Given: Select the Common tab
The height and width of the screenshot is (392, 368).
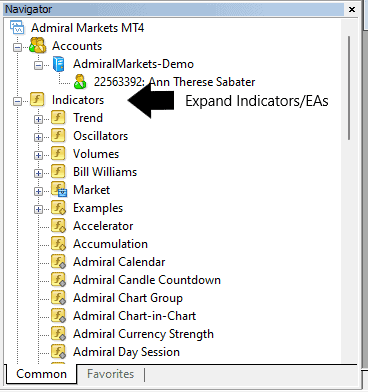Looking at the screenshot, I should [x=41, y=374].
